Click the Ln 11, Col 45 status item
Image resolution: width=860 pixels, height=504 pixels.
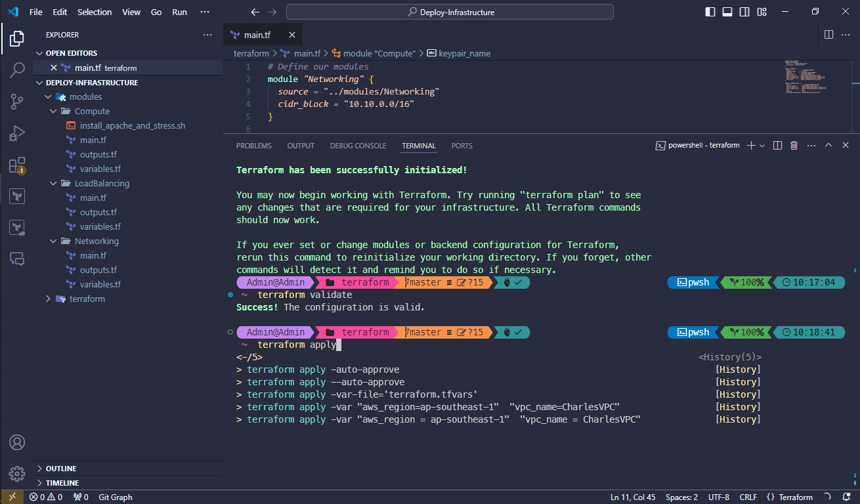pos(633,497)
